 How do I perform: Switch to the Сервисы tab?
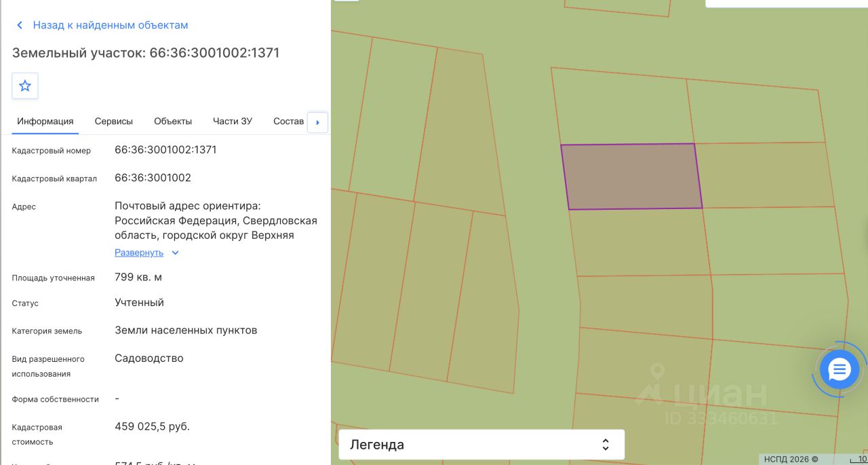114,122
